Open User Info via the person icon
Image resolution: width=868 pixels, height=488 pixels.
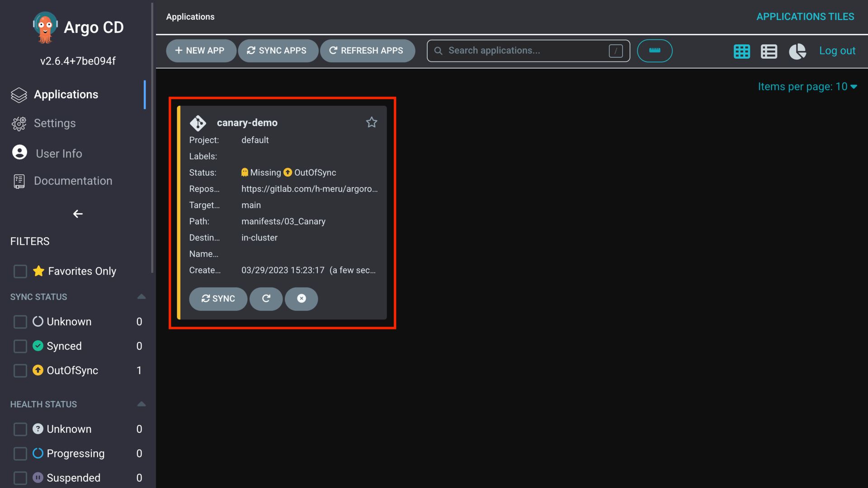click(19, 153)
